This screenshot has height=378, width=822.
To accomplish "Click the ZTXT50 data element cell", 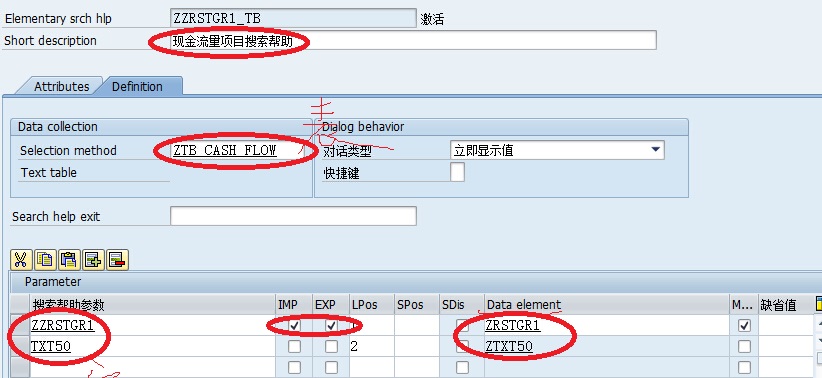I will 607,347.
